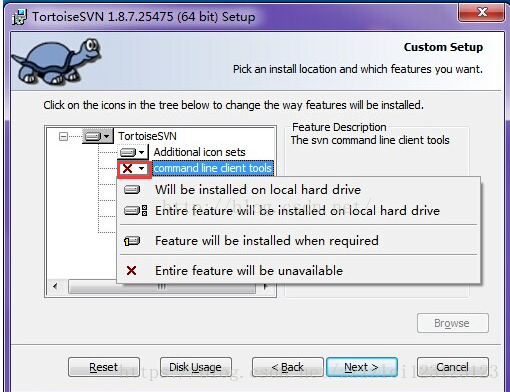Click hard drive icon of first menu entry
510x392 pixels.
coord(132,190)
